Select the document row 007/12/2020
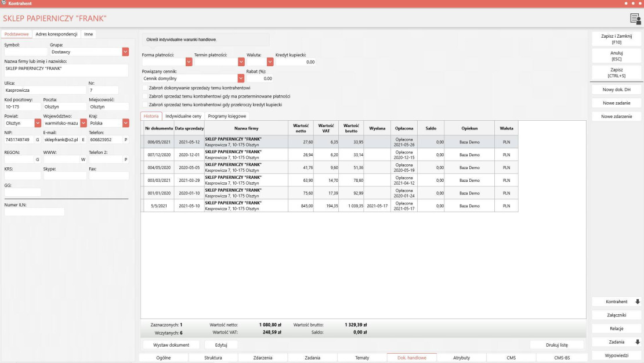644x363 pixels. tap(330, 154)
